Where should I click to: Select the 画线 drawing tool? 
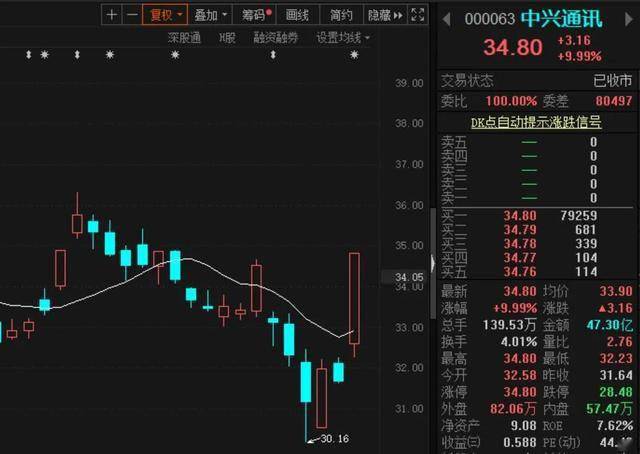pos(297,16)
